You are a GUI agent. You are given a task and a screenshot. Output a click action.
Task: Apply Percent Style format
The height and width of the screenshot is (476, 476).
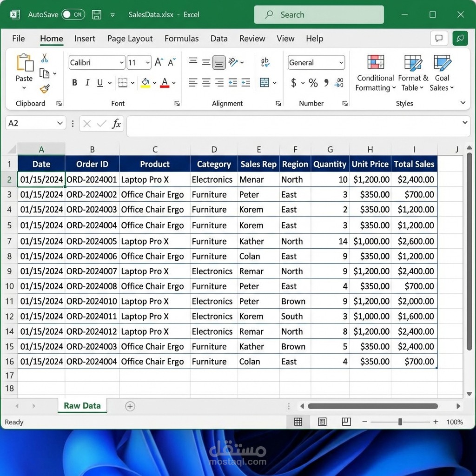coord(313,83)
